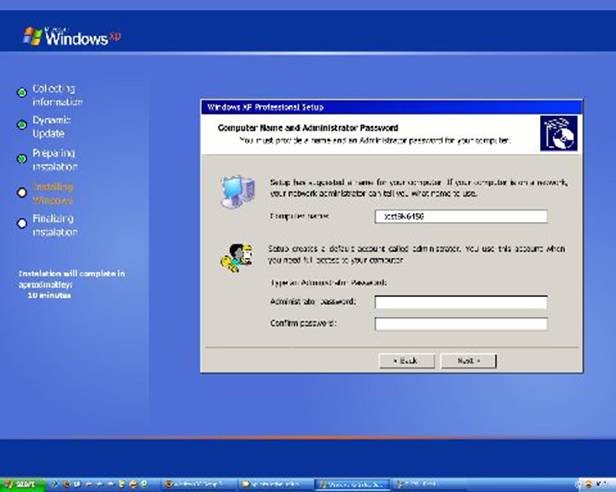This screenshot has height=492, width=616.
Task: Click the Windows XP logo flag
Action: tap(33, 36)
